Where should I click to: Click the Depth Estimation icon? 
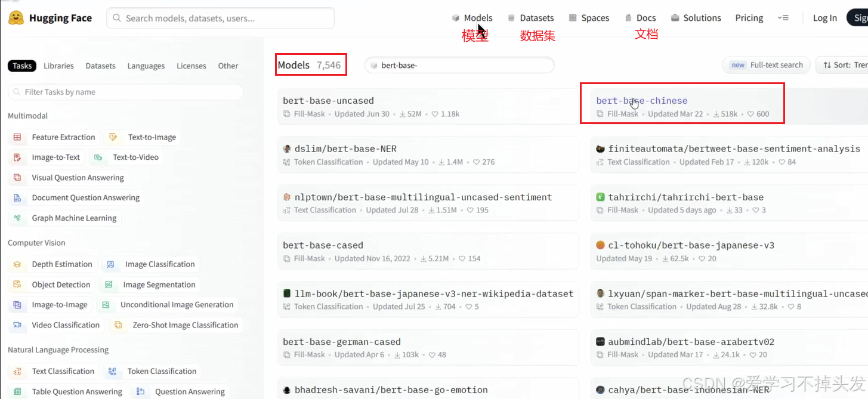pos(17,264)
